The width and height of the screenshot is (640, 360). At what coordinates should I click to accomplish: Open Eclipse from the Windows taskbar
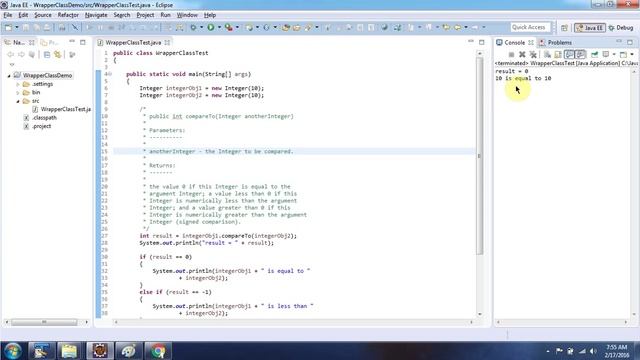point(100,351)
